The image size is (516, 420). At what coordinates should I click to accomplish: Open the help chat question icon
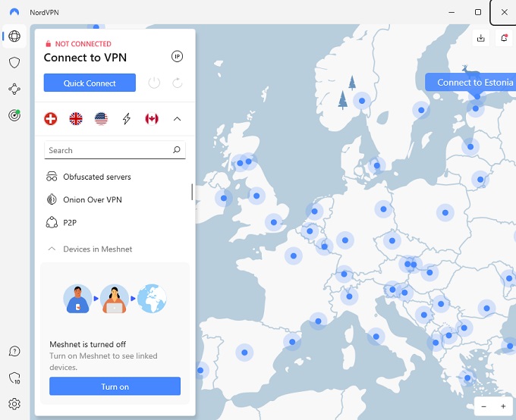(14, 351)
